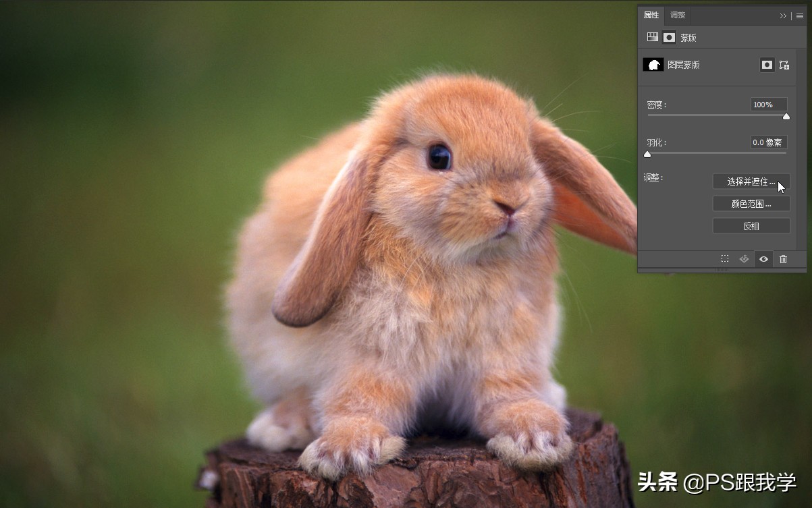Delete the mask with the trash icon
812x508 pixels.
pos(783,259)
